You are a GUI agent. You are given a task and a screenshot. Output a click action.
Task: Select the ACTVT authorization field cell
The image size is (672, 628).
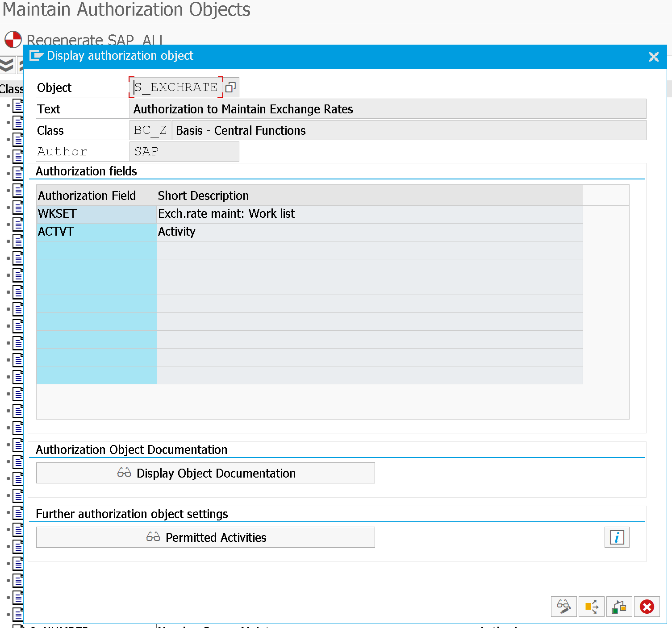click(x=96, y=232)
